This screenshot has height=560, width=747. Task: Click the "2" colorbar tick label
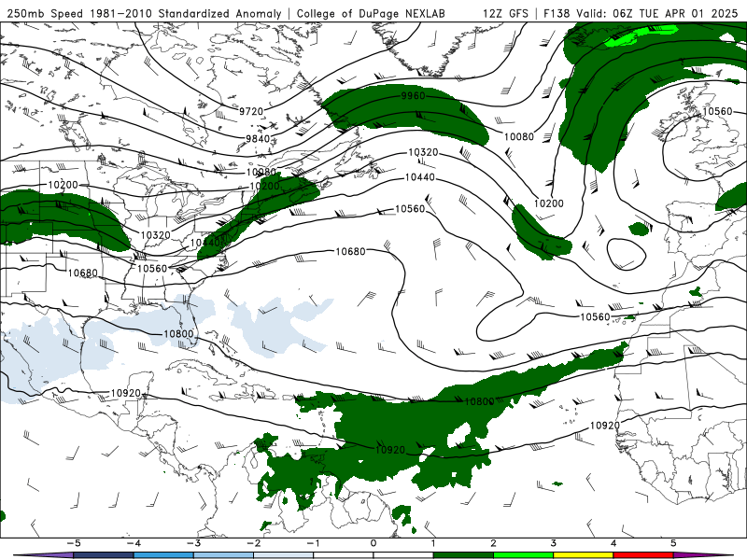pos(494,543)
